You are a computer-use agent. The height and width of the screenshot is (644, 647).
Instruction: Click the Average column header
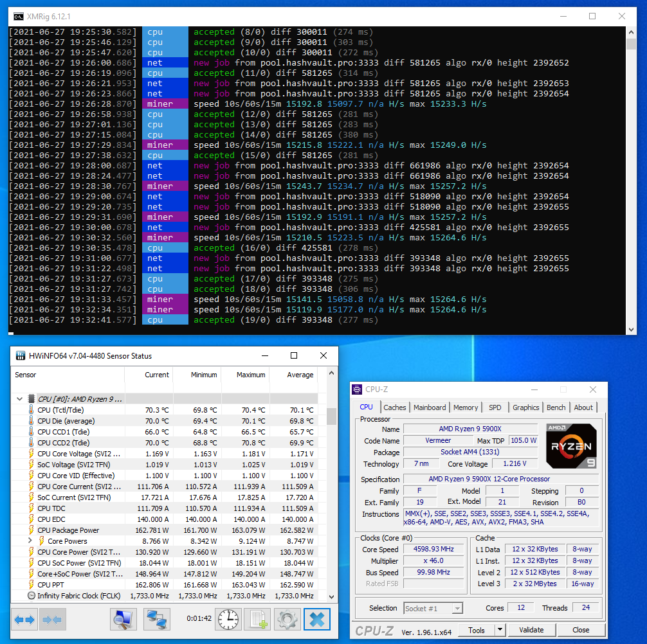(294, 375)
